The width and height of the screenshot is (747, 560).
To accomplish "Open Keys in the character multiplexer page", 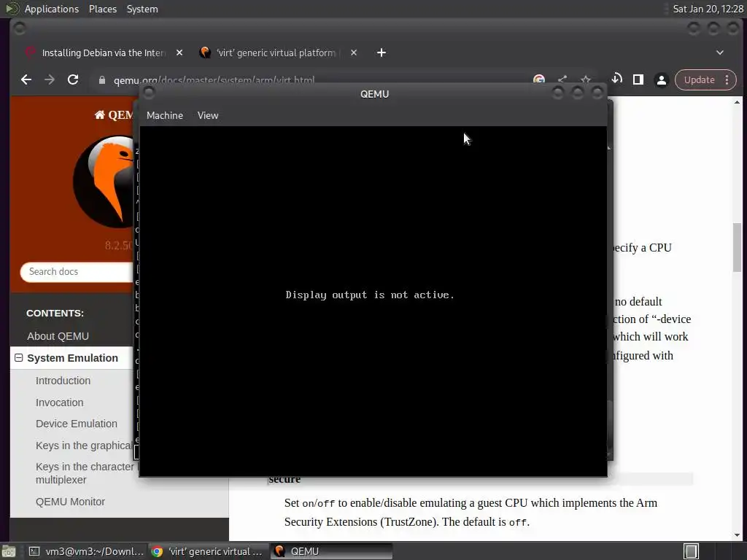I will pos(85,473).
